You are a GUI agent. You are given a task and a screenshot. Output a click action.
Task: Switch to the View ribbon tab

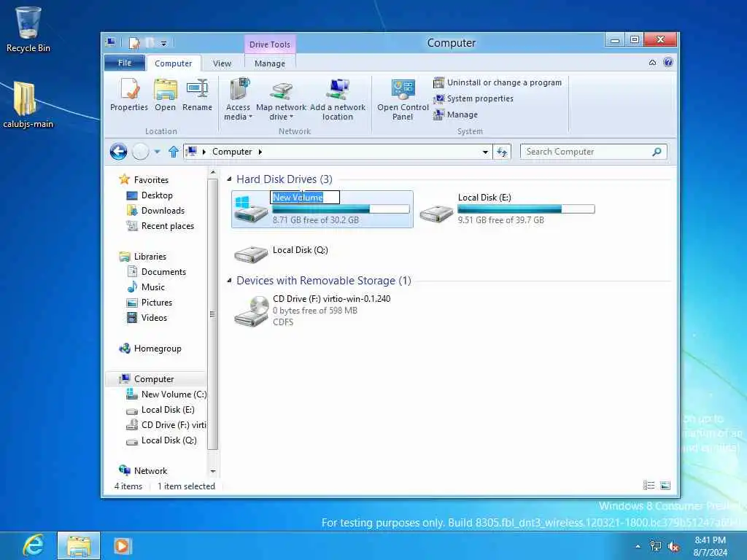(222, 63)
